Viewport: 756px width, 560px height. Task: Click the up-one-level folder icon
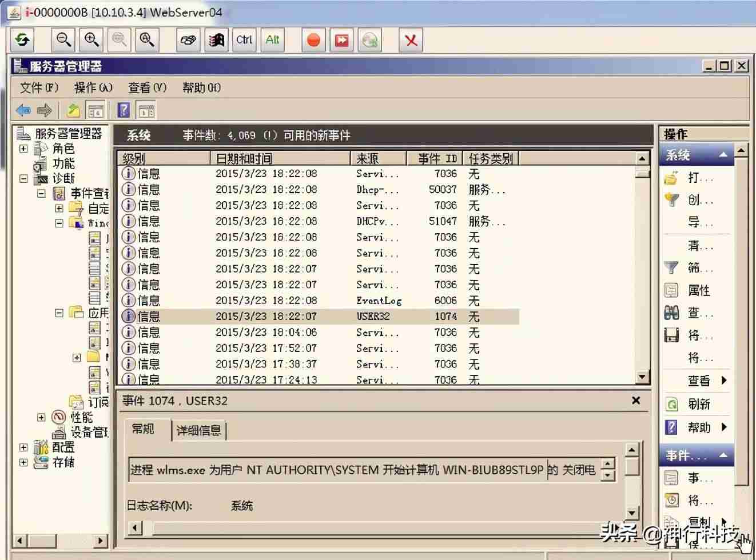(x=74, y=110)
